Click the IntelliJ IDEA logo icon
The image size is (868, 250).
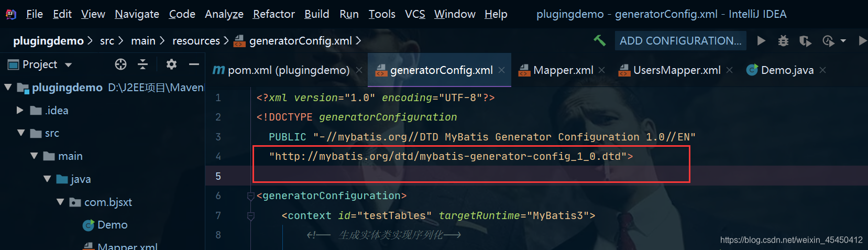click(11, 14)
